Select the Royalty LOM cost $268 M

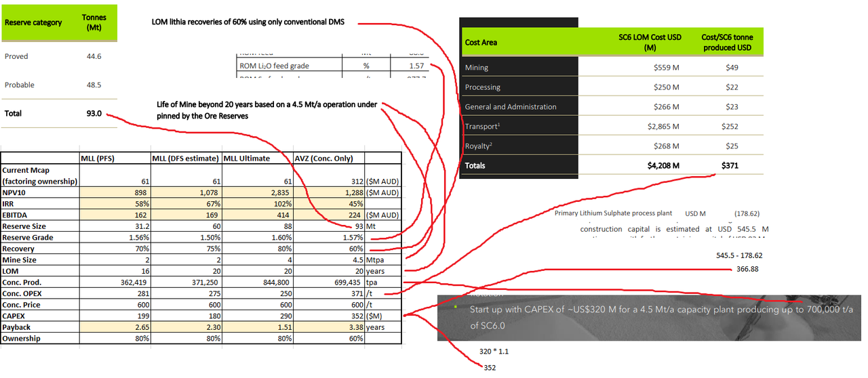[665, 146]
